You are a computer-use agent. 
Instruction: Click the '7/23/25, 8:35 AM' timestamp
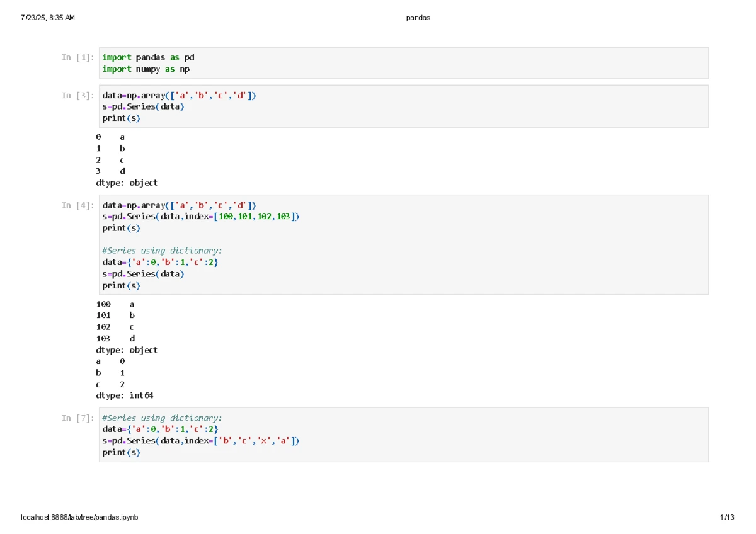click(x=48, y=18)
